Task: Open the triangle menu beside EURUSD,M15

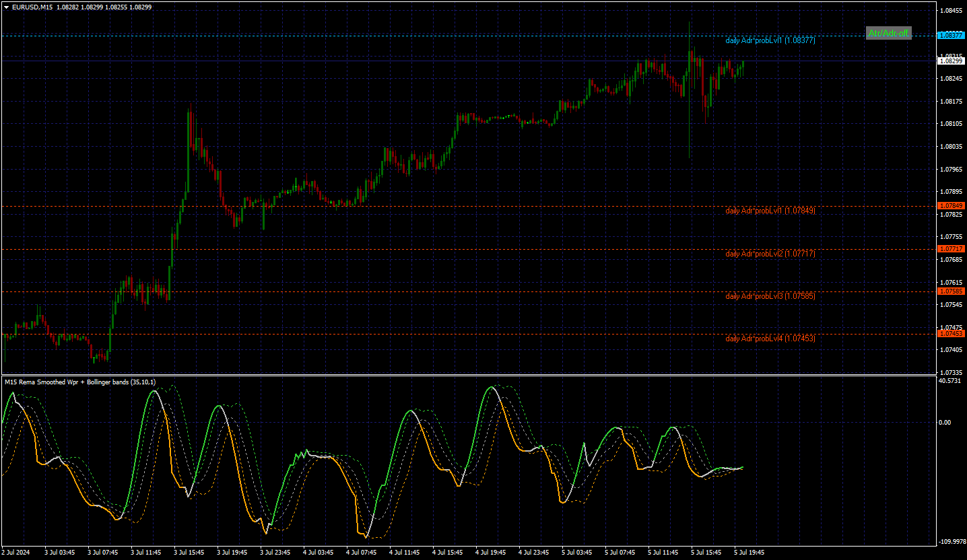Action: point(6,7)
